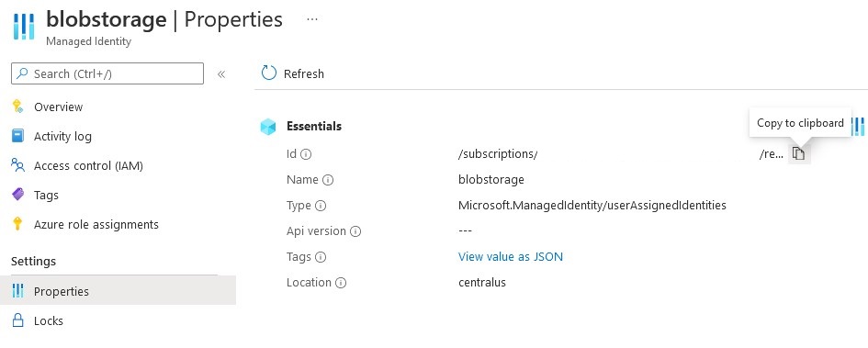868x348 pixels.
Task: Focus the Search (Ctrl+/) input field
Action: point(107,73)
